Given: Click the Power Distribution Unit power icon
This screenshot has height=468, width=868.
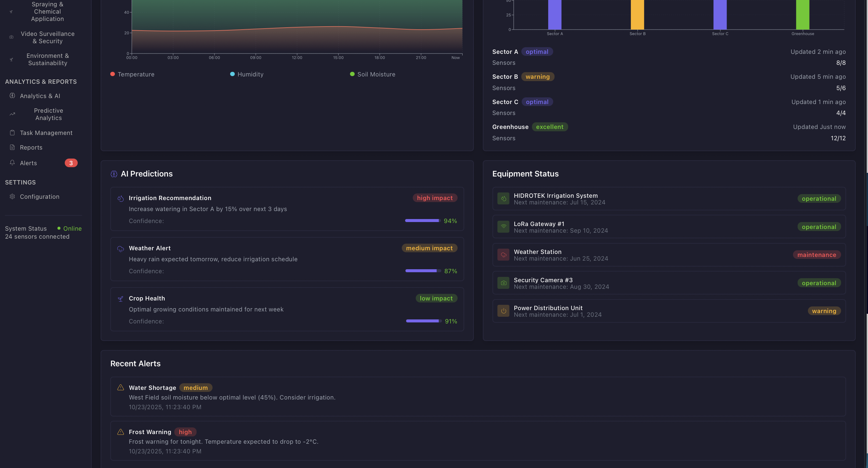Looking at the screenshot, I should tap(503, 311).
